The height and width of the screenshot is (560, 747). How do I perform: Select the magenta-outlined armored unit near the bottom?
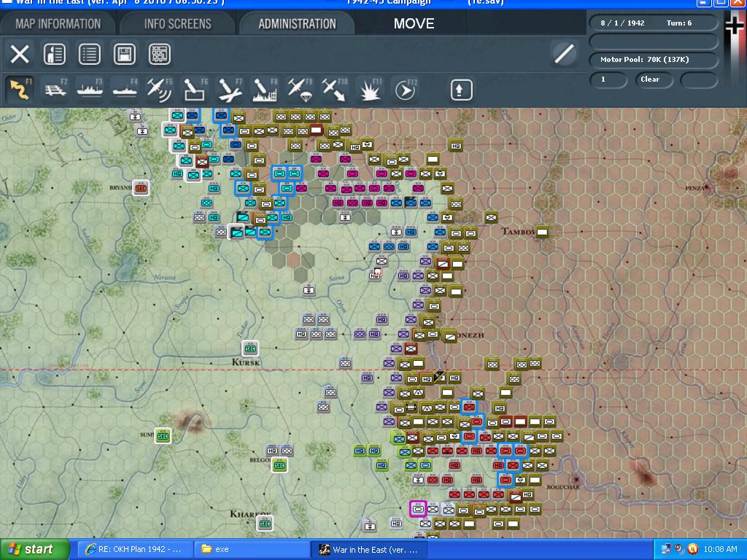point(418,509)
